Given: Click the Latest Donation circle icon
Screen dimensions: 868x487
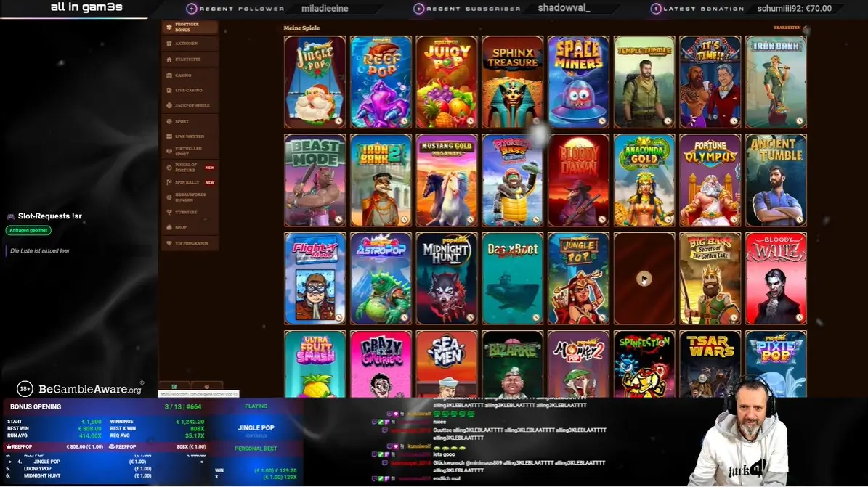Looking at the screenshot, I should point(655,9).
